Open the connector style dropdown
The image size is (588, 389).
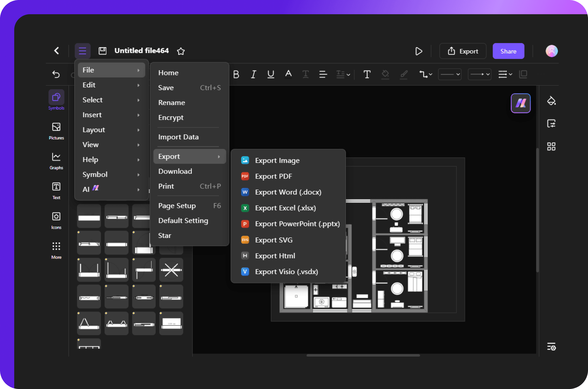[x=426, y=74]
